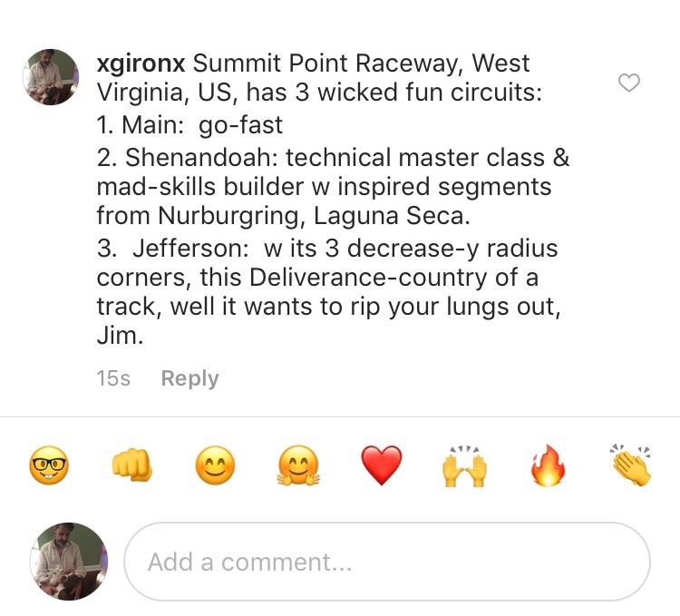
Task: Click the word 'Jim.' ending the comment
Action: tap(120, 336)
